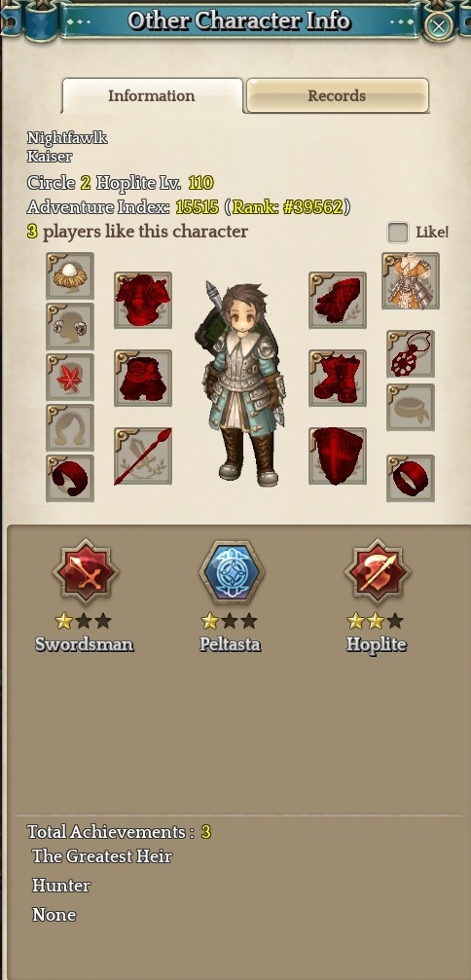This screenshot has height=980, width=471.
Task: Click the character avatar preview
Action: [x=240, y=384]
